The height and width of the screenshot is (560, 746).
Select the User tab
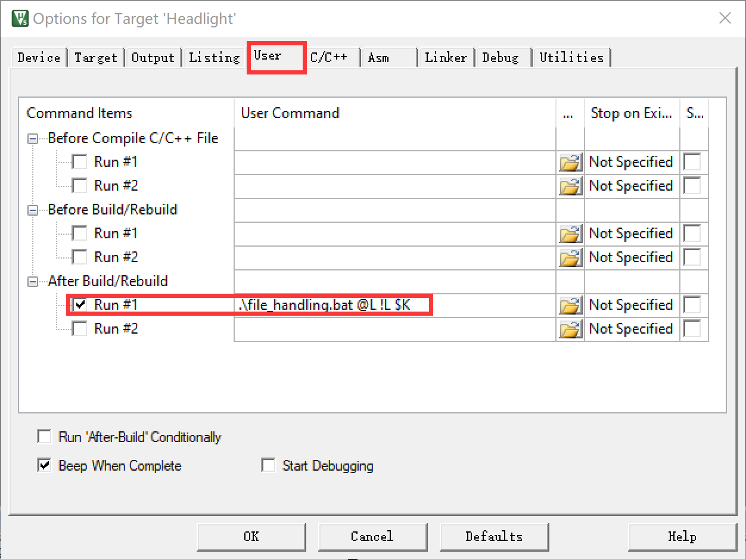[x=276, y=57]
